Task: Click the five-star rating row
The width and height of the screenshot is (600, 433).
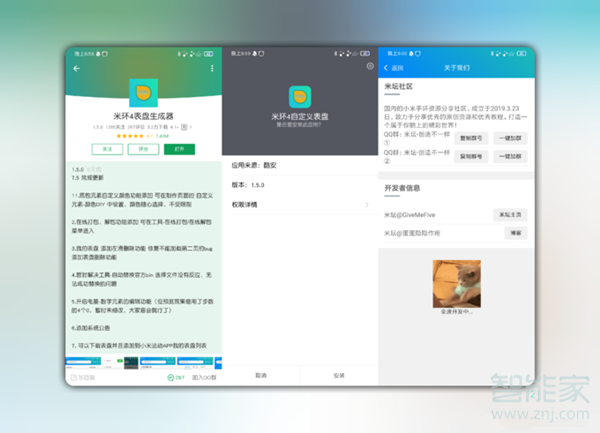Action: (130, 136)
